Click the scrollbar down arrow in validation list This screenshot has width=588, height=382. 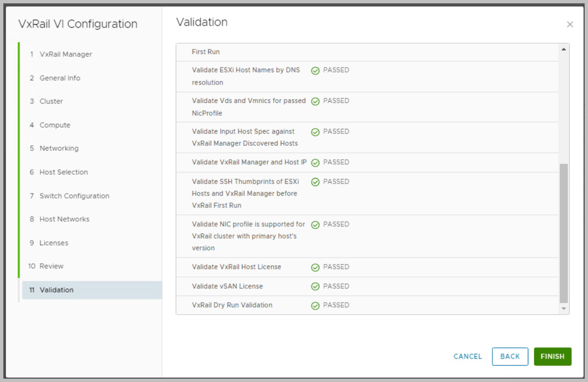tap(564, 309)
